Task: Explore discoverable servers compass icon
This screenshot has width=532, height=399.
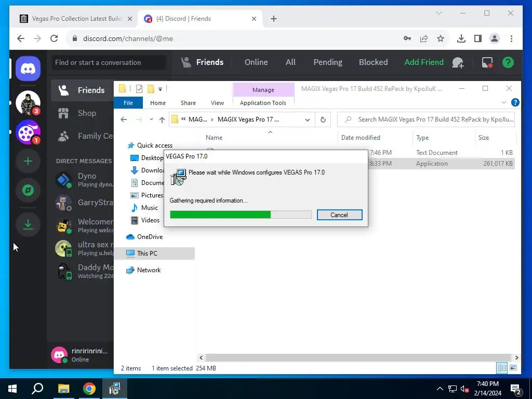Action: coord(28,190)
